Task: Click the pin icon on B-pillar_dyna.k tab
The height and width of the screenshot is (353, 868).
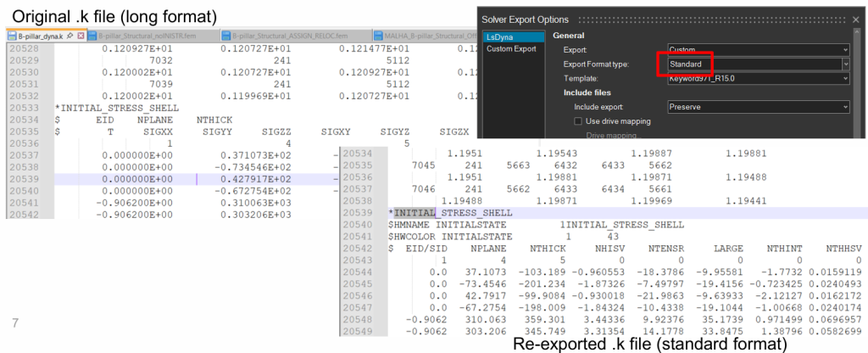Action: 70,36
